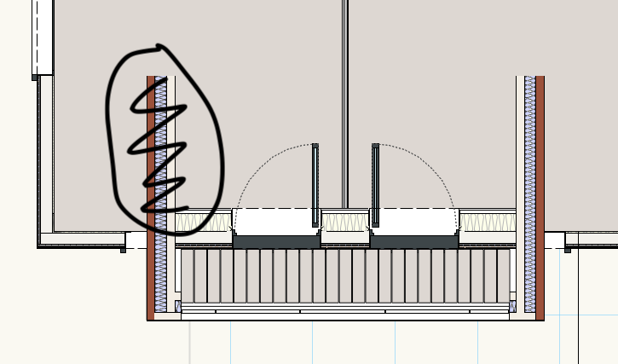Viewport: 618px width, 364px height.
Task: Click the right door's dotted swing arc
Action: 435,166
